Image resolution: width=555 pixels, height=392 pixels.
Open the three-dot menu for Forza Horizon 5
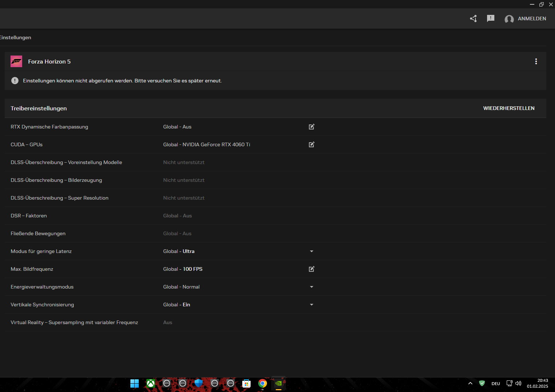[536, 61]
